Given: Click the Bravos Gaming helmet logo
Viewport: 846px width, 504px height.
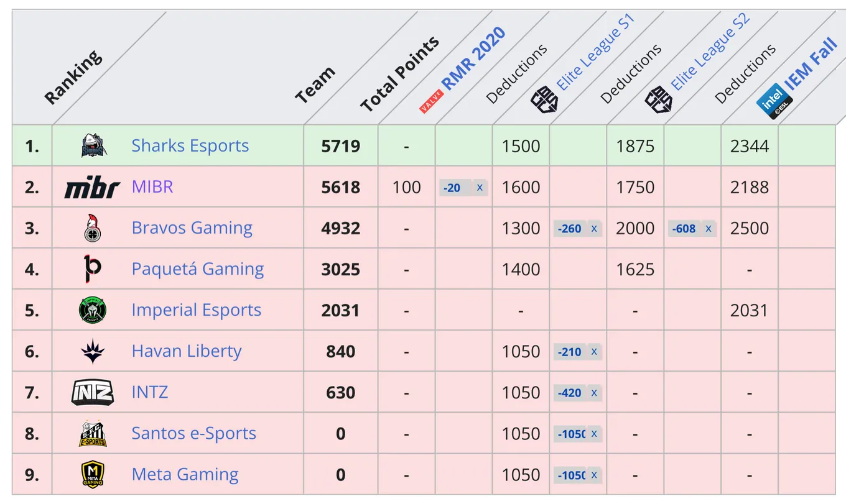Looking at the screenshot, I should tap(93, 228).
